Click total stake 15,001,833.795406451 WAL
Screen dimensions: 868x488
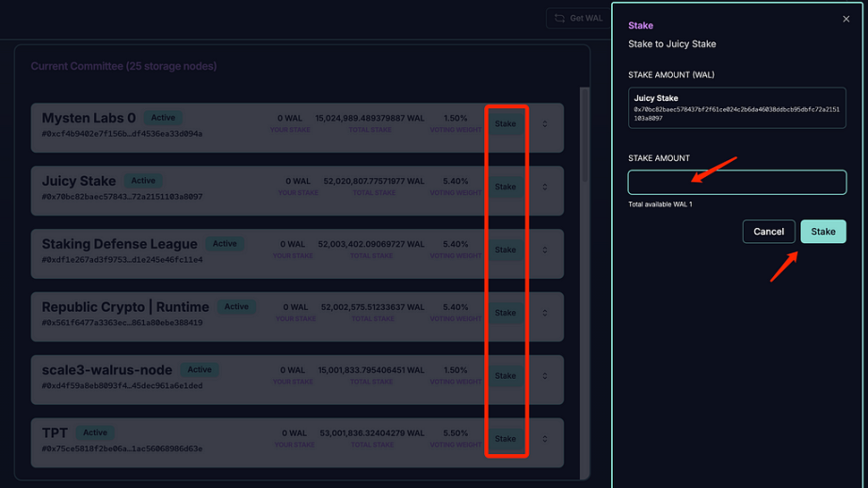[x=371, y=370]
